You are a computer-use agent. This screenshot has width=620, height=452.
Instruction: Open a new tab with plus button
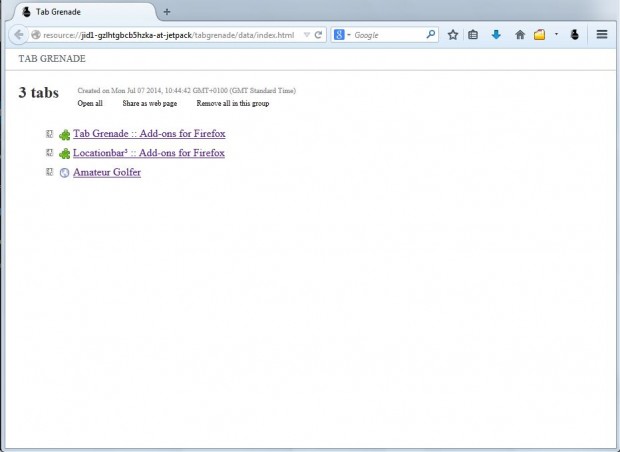point(167,12)
